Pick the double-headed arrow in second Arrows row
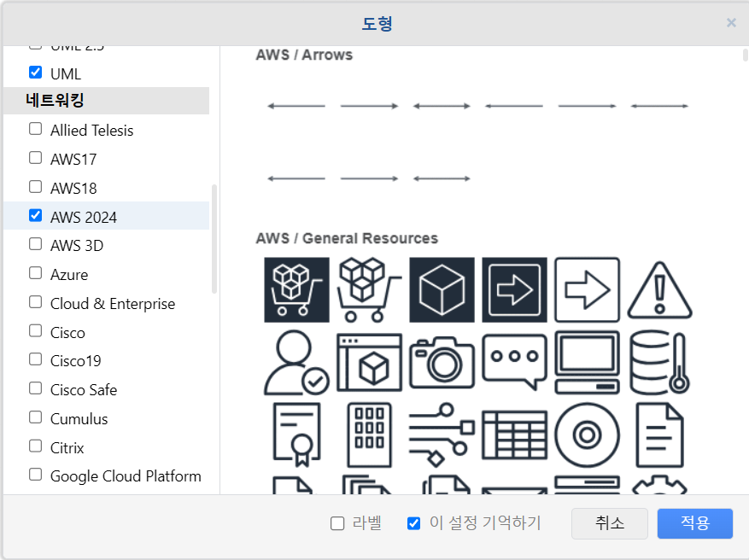This screenshot has width=749, height=560. (x=442, y=178)
